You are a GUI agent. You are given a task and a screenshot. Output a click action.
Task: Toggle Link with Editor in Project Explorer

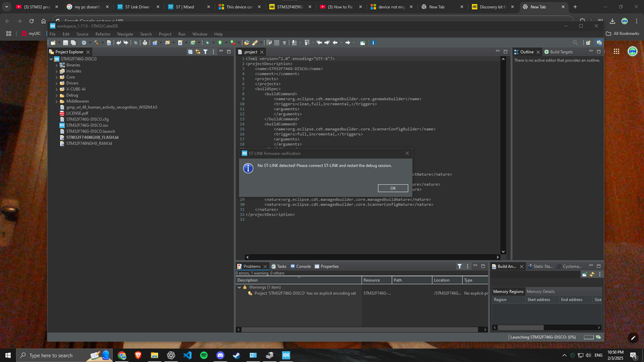tap(197, 52)
